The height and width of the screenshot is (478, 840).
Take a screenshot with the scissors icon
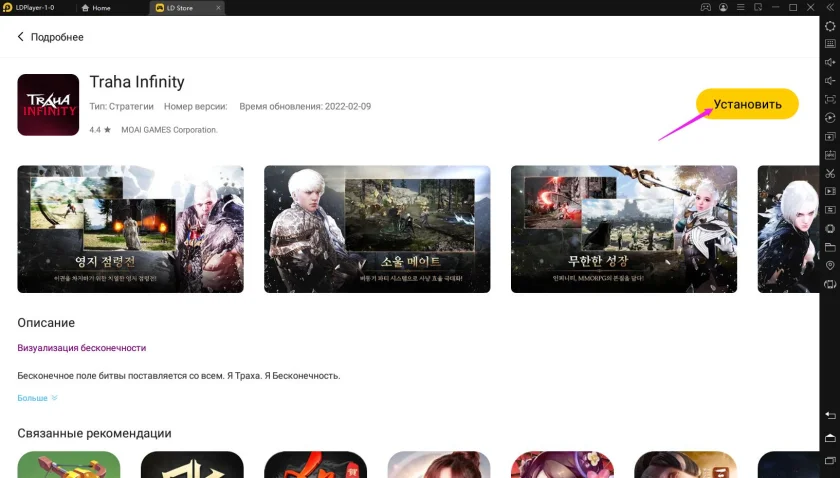830,173
